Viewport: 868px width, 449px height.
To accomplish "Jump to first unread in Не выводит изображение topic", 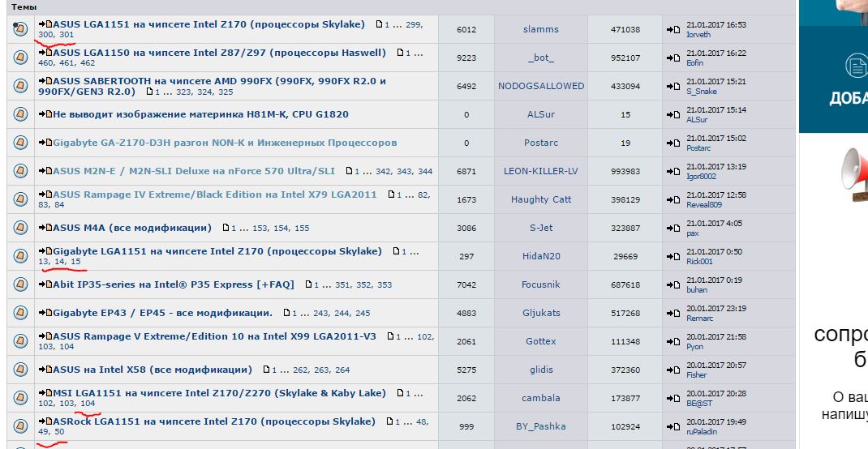I will point(45,114).
